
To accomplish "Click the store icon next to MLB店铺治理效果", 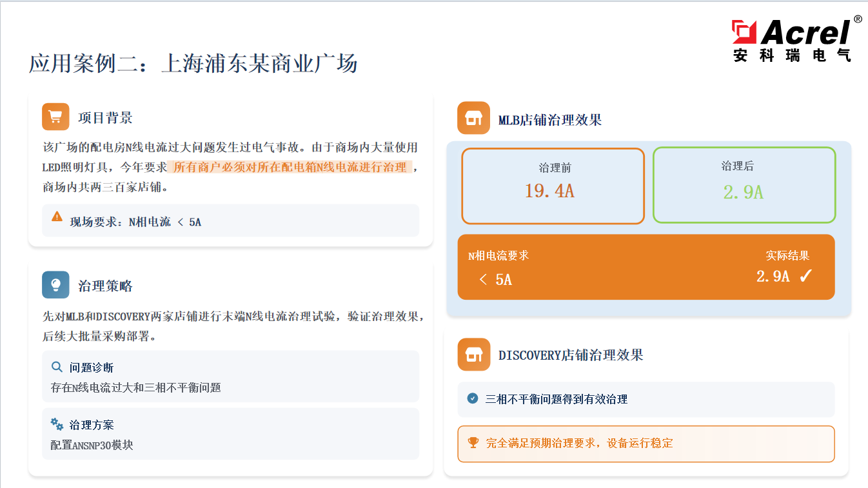I will (x=473, y=119).
